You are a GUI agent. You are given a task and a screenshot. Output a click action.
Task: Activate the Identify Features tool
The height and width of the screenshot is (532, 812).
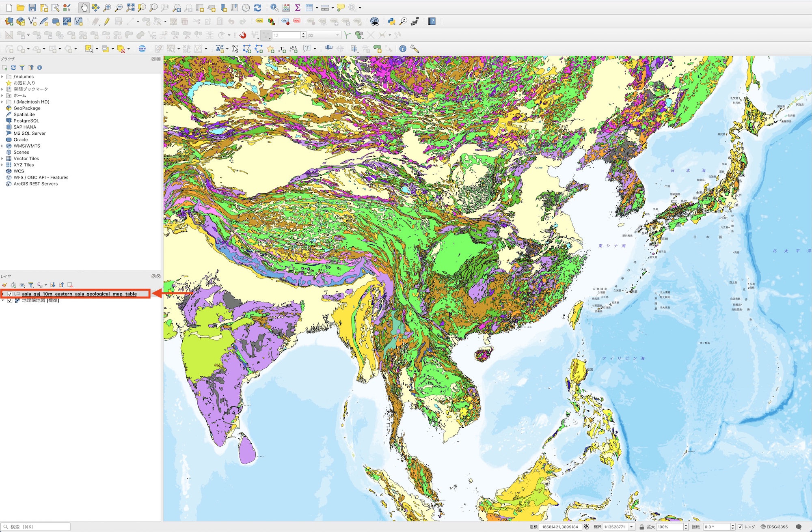point(274,7)
